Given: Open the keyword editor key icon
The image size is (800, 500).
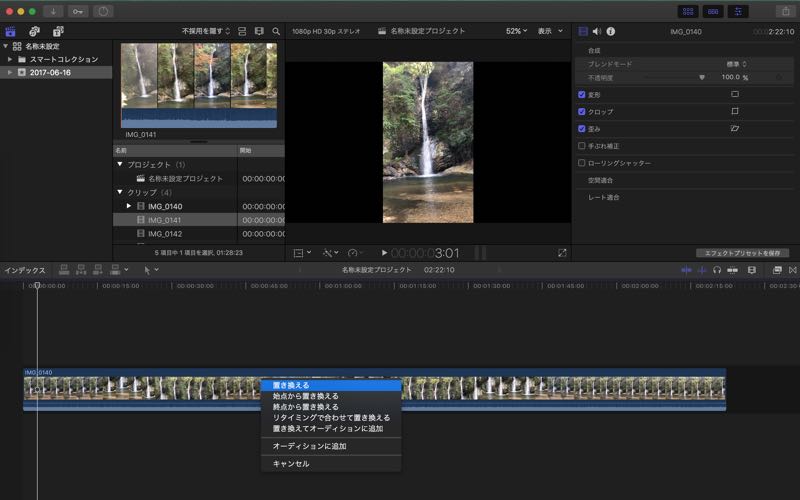Looking at the screenshot, I should 78,11.
